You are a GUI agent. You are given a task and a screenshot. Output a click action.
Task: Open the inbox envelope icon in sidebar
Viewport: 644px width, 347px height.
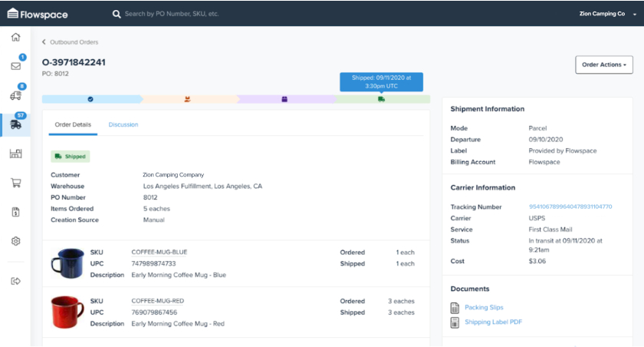pos(15,66)
